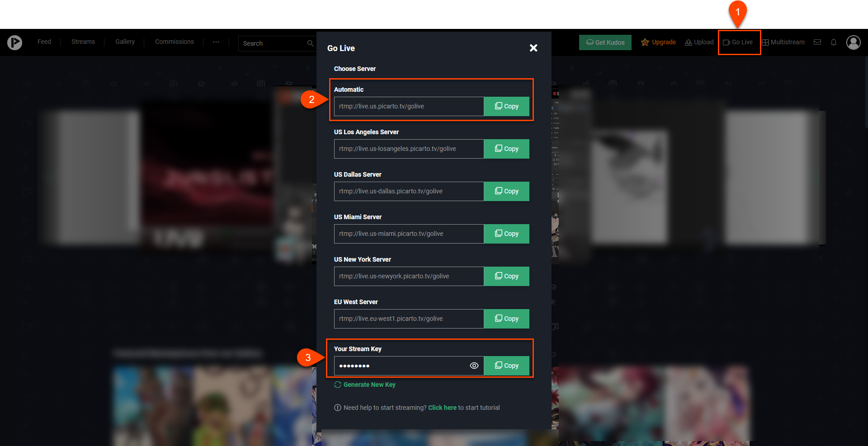Copy the stream key
This screenshot has width=868, height=446.
coord(507,366)
